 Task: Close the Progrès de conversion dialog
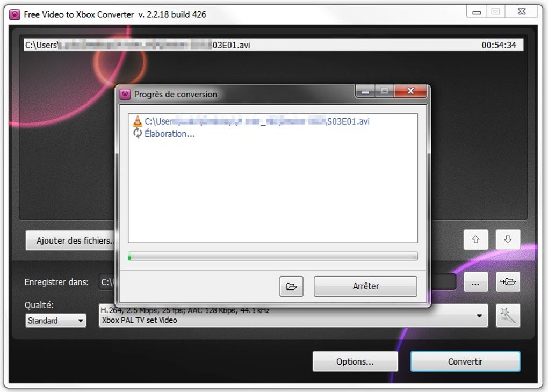[x=410, y=91]
